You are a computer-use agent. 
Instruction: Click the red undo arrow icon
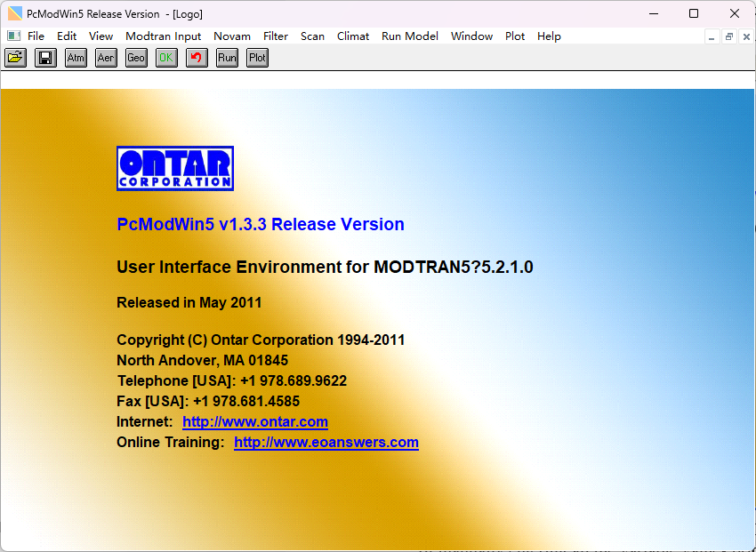pos(197,58)
